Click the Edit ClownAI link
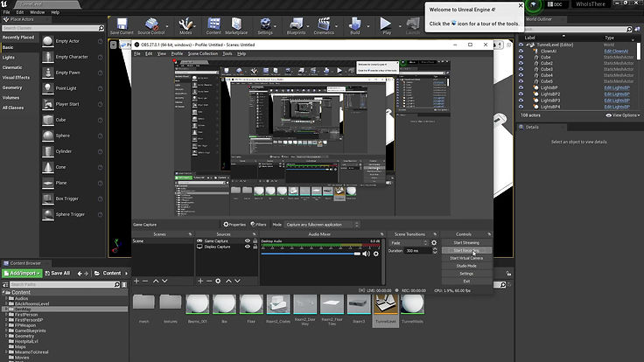 coord(616,52)
